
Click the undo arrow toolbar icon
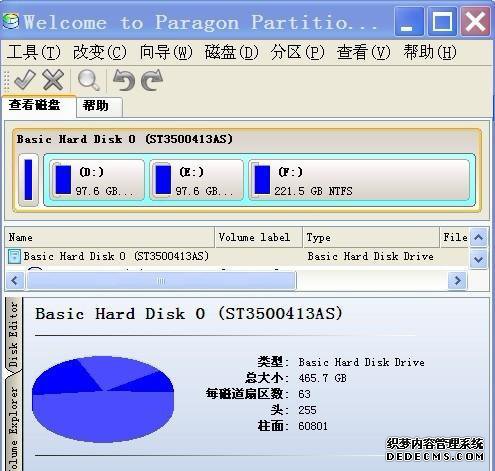click(x=124, y=80)
